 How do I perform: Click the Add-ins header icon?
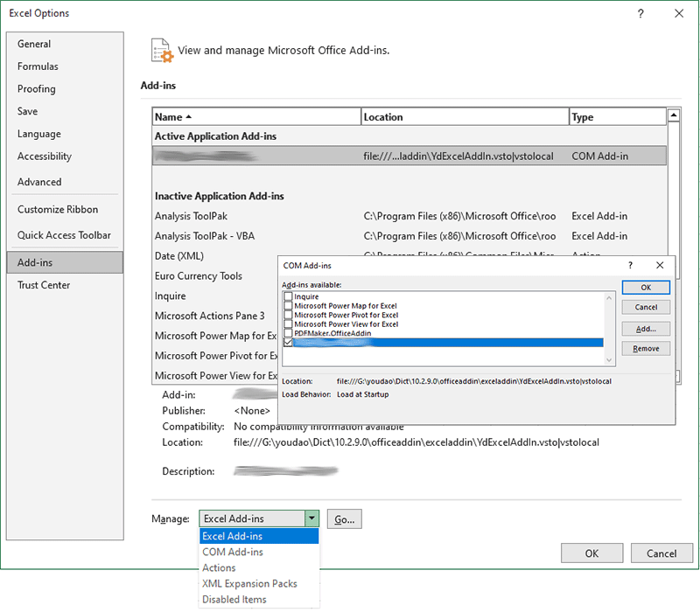[x=160, y=50]
